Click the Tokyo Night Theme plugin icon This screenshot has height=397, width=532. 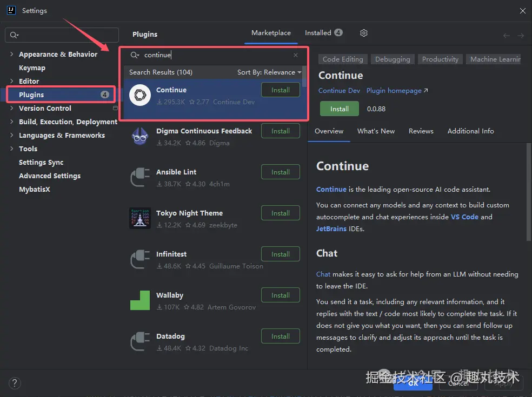[x=140, y=218]
